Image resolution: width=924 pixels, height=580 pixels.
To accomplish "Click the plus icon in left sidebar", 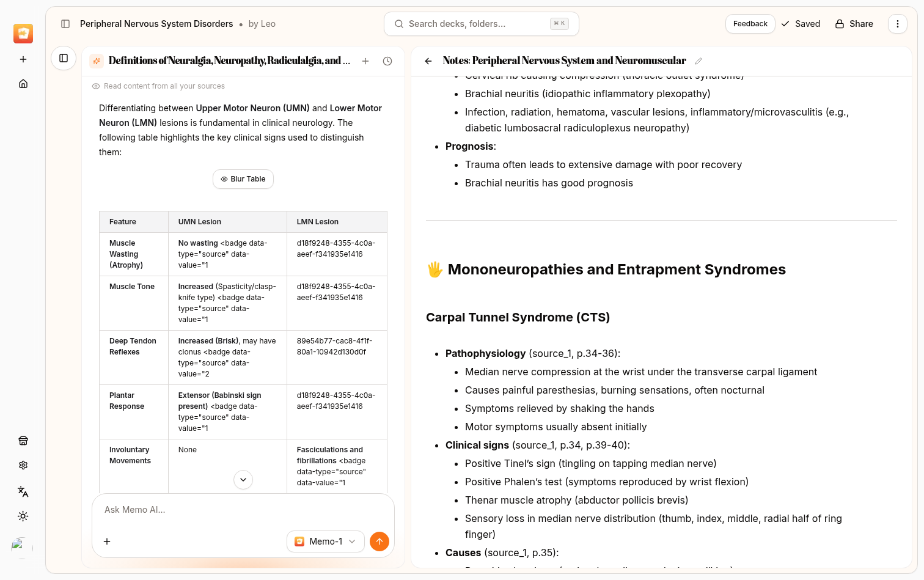I will (x=23, y=59).
